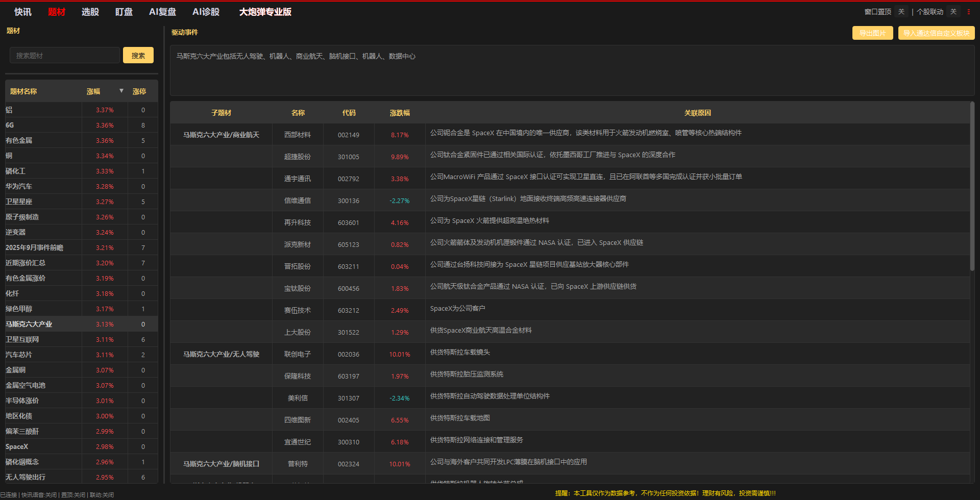Switch to the 快讯 tab
Image resolution: width=980 pixels, height=500 pixels.
pos(23,12)
